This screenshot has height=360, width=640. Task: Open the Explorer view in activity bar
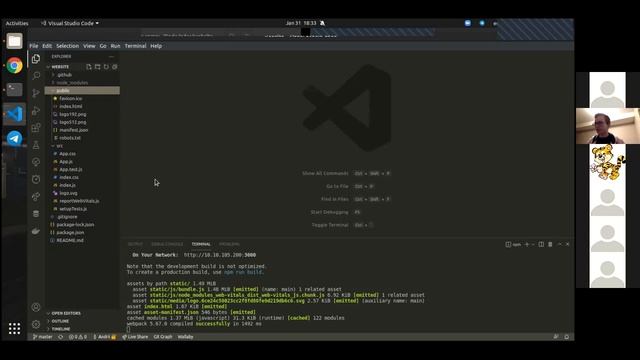pos(36,59)
